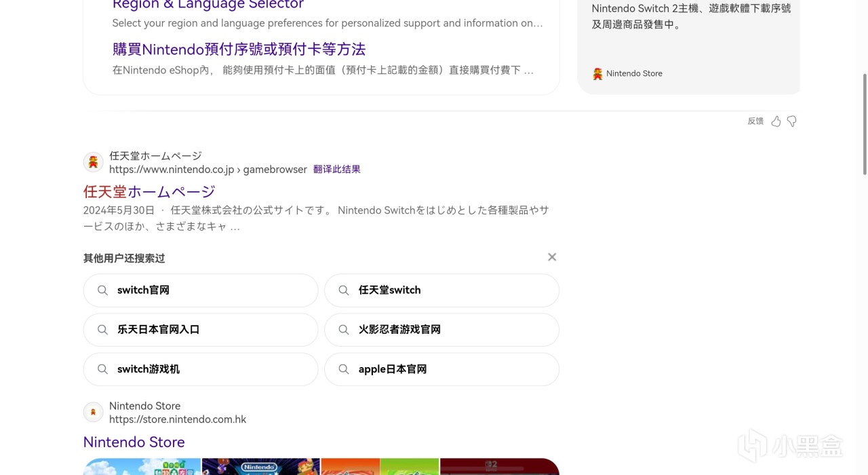Click https://store.nintendo.com.hk URL text
Viewport: 868px width, 475px height.
tap(178, 419)
